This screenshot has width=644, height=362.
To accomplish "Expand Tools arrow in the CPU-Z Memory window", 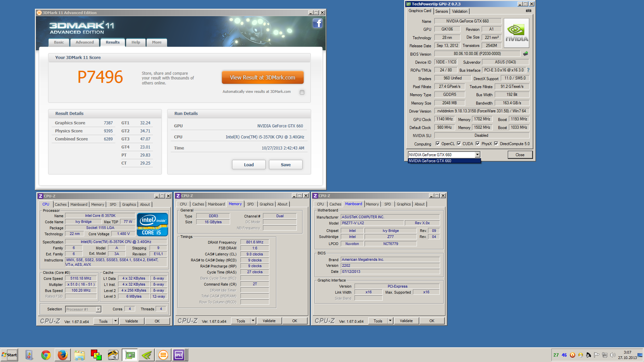I will pyautogui.click(x=253, y=321).
